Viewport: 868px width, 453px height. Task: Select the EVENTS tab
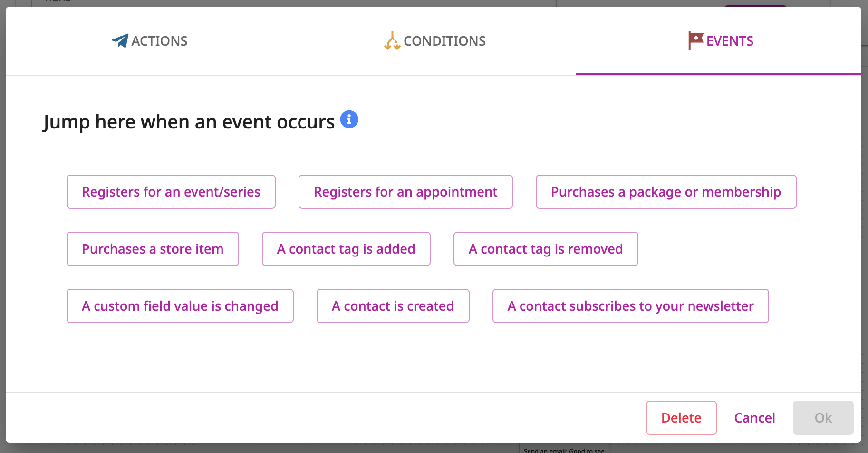[x=720, y=41]
